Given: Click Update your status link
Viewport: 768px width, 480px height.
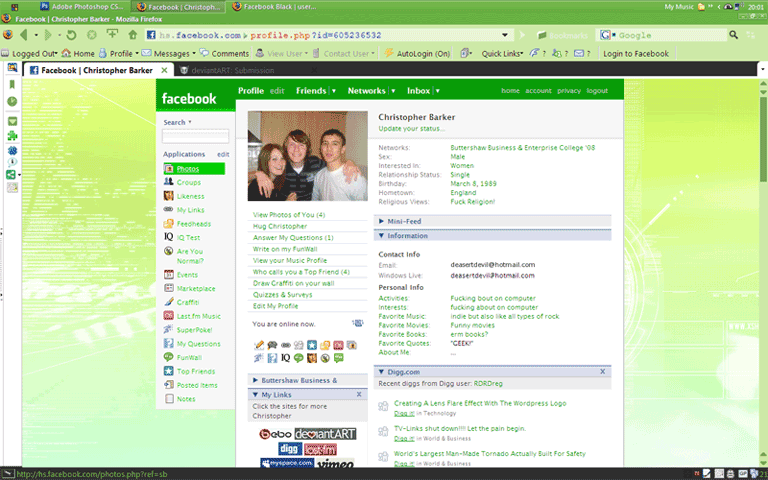Looking at the screenshot, I should [x=411, y=129].
